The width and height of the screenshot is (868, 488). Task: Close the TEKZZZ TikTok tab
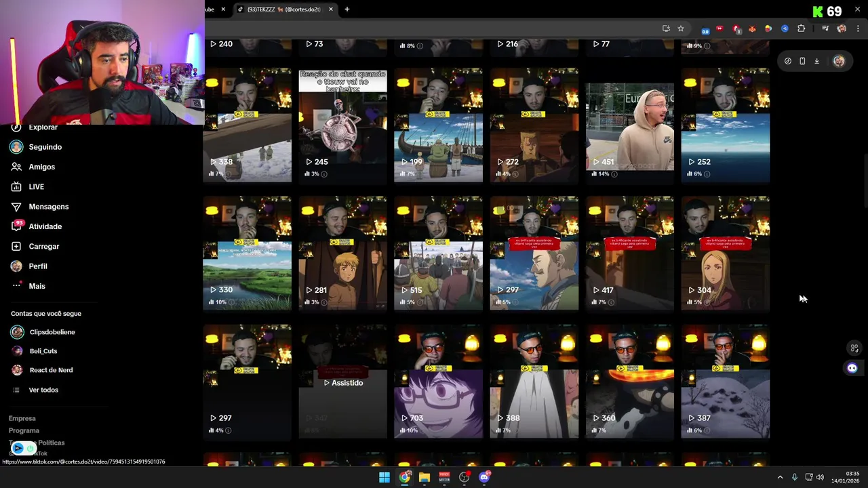[x=331, y=9]
